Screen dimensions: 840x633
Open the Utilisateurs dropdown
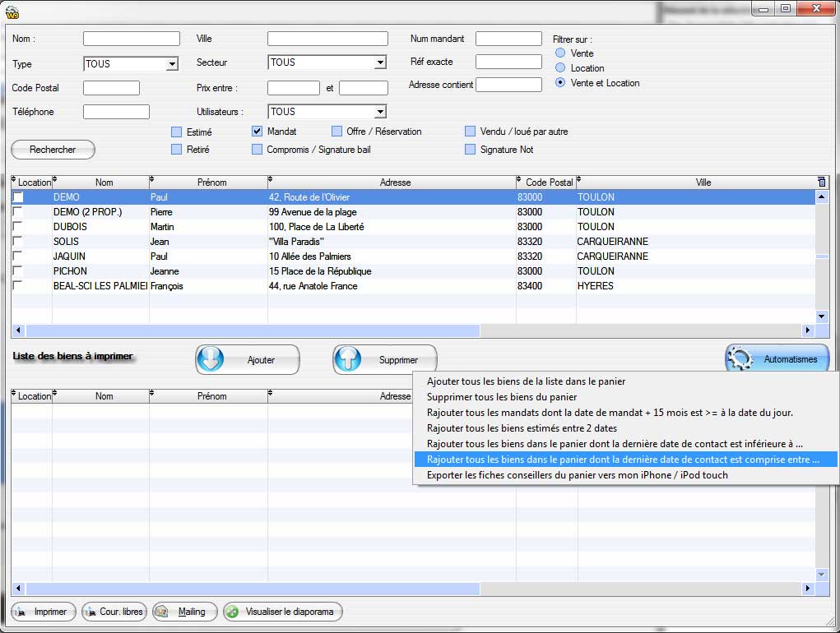pyautogui.click(x=380, y=112)
